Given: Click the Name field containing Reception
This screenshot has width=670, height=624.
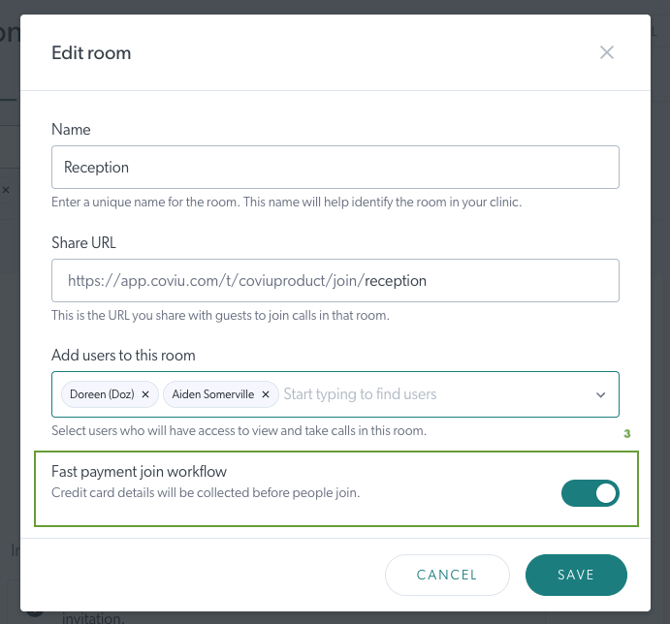Looking at the screenshot, I should [x=335, y=167].
